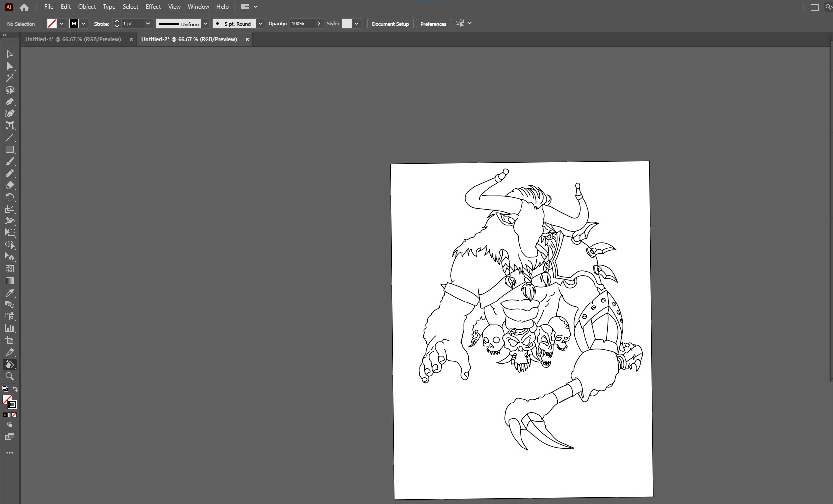
Task: Open the align-to options dropdown
Action: click(469, 23)
